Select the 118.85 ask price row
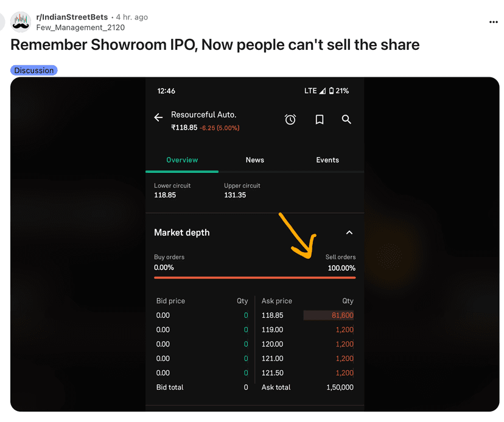The image size is (504, 422). coord(272,315)
